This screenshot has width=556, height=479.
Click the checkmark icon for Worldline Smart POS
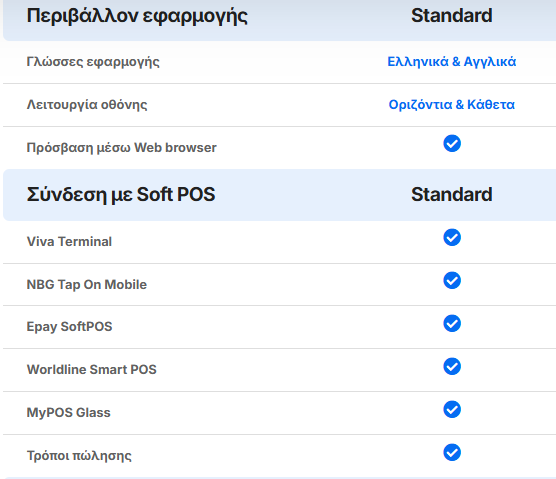[452, 366]
